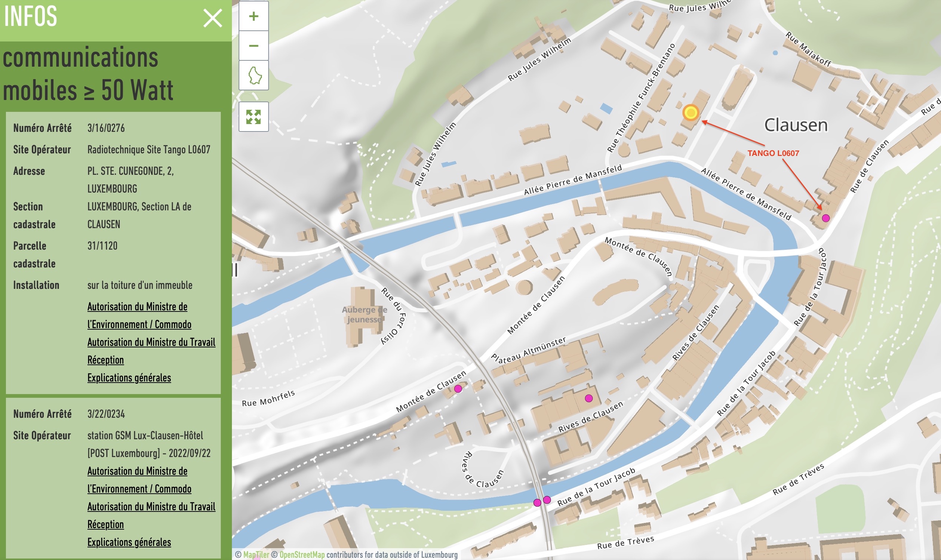Open second Autorisation du Ministre du Travail link
This screenshot has height=560, width=941.
pyautogui.click(x=151, y=507)
